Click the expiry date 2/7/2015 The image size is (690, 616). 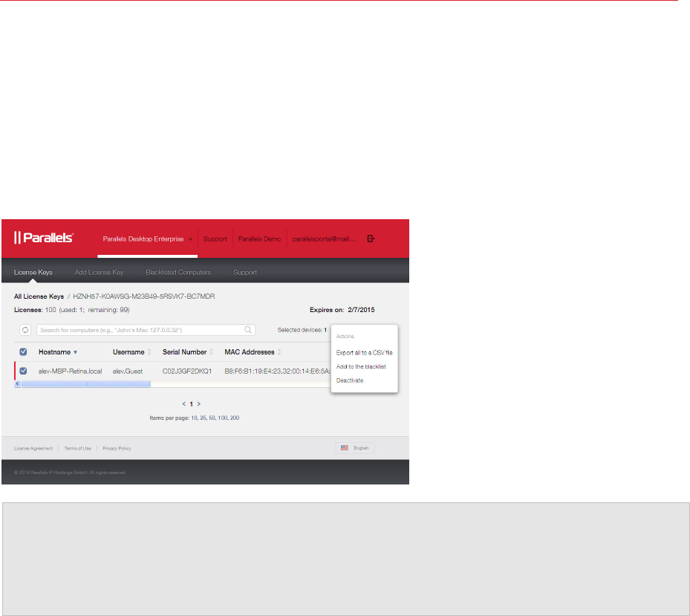361,310
